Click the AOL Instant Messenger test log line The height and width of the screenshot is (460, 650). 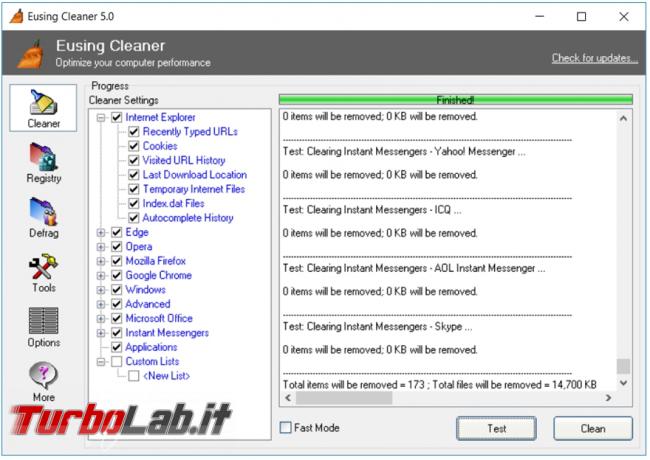pyautogui.click(x=414, y=268)
